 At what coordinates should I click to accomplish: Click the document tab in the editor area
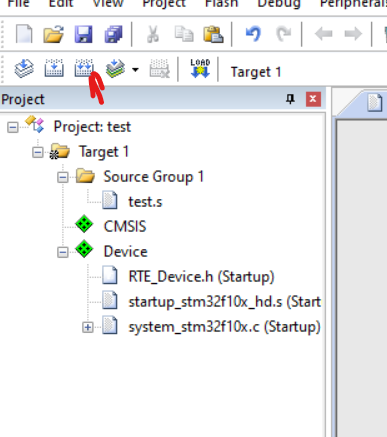click(374, 103)
